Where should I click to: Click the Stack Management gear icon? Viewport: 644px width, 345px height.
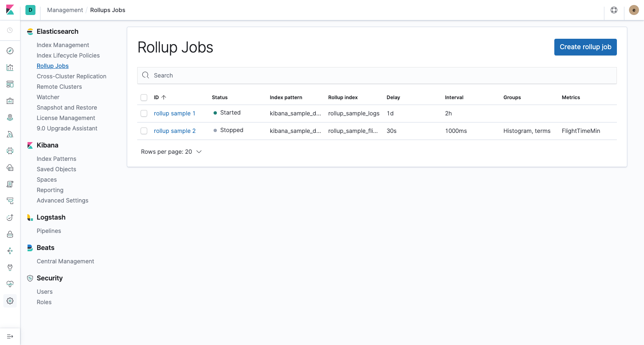pos(10,300)
